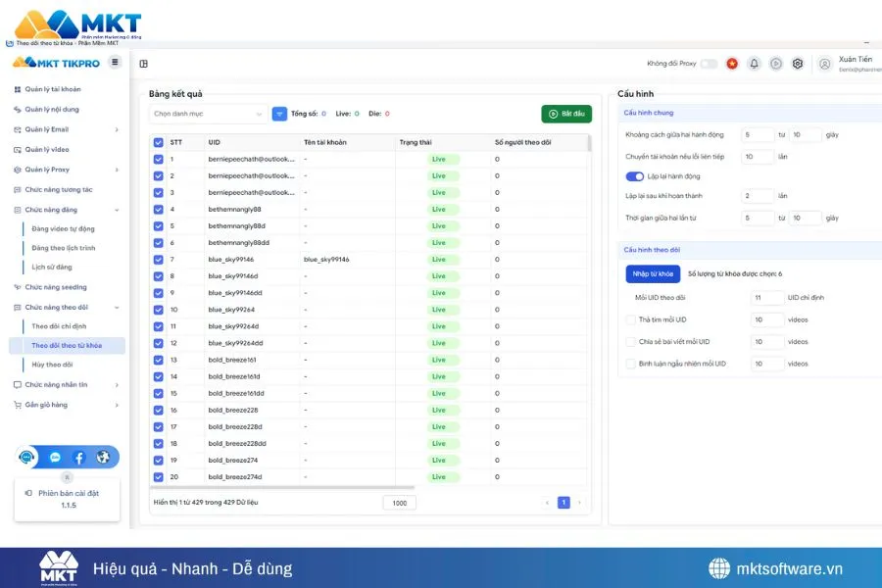Click the hamburger menu icon beside logo
882x588 pixels.
tap(115, 63)
